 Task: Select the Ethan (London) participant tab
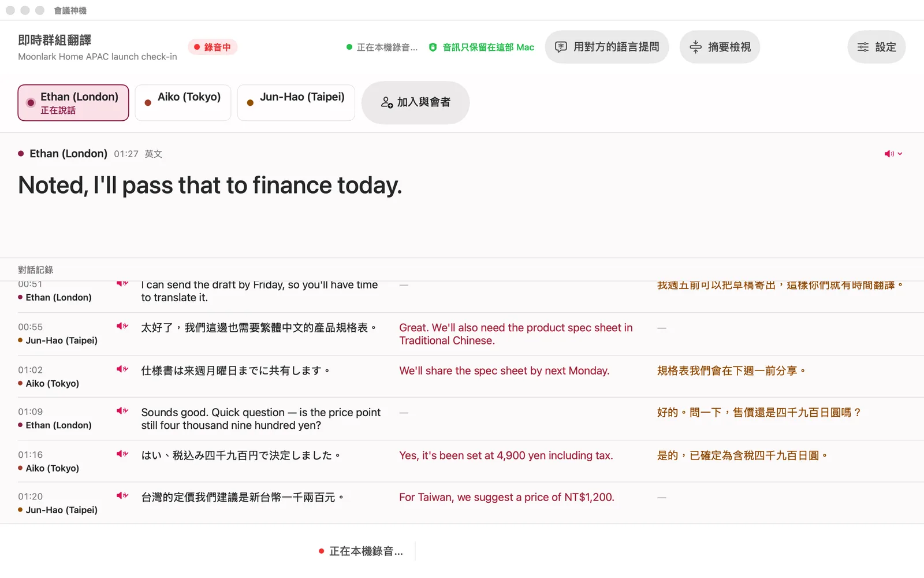click(x=73, y=103)
